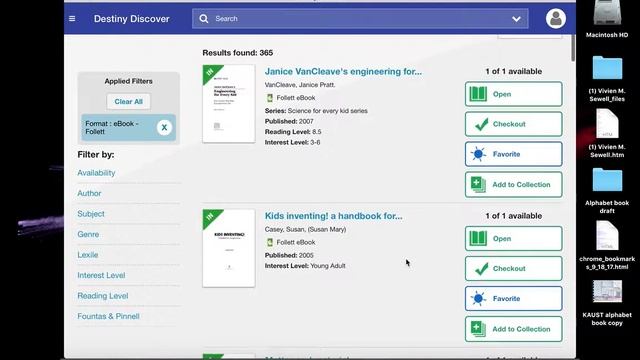The height and width of the screenshot is (360, 640).
Task: Click 'Interest Level: Young Adult' text
Action: (305, 266)
